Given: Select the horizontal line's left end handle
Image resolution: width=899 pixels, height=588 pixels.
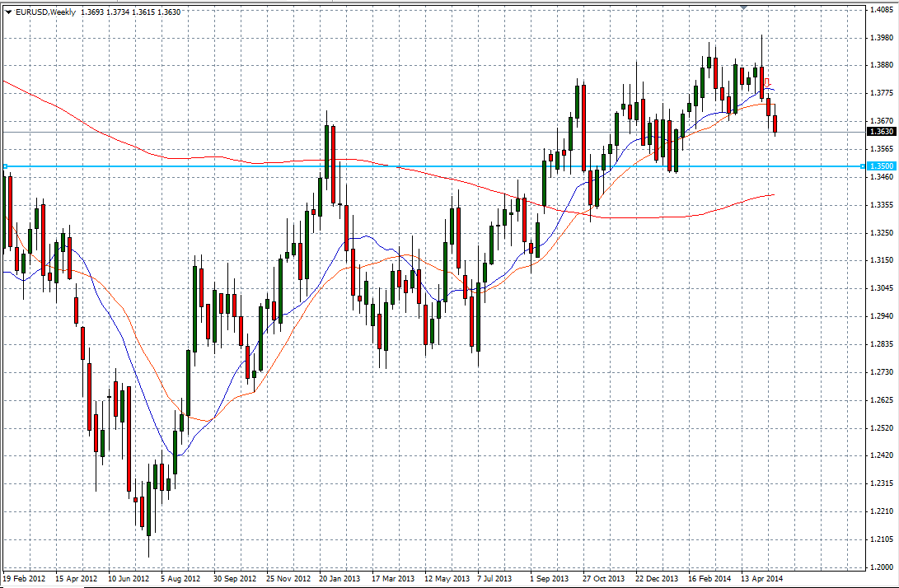Looking at the screenshot, I should 5,166.
